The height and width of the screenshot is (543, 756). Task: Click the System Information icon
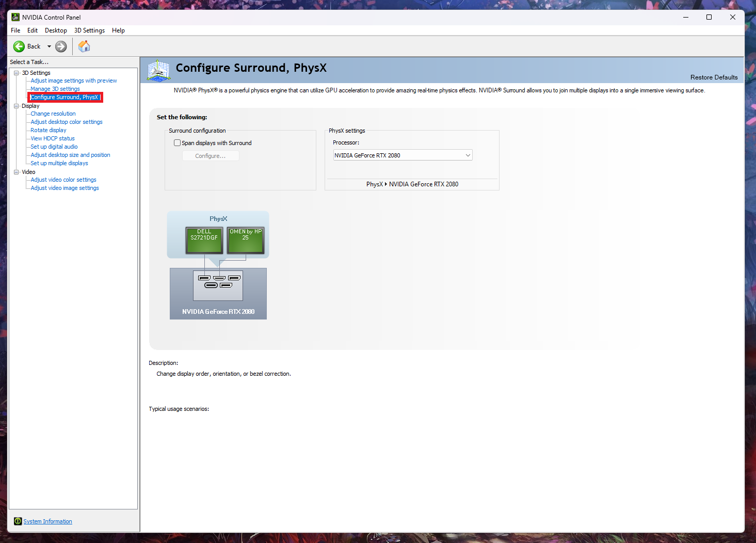pyautogui.click(x=18, y=521)
